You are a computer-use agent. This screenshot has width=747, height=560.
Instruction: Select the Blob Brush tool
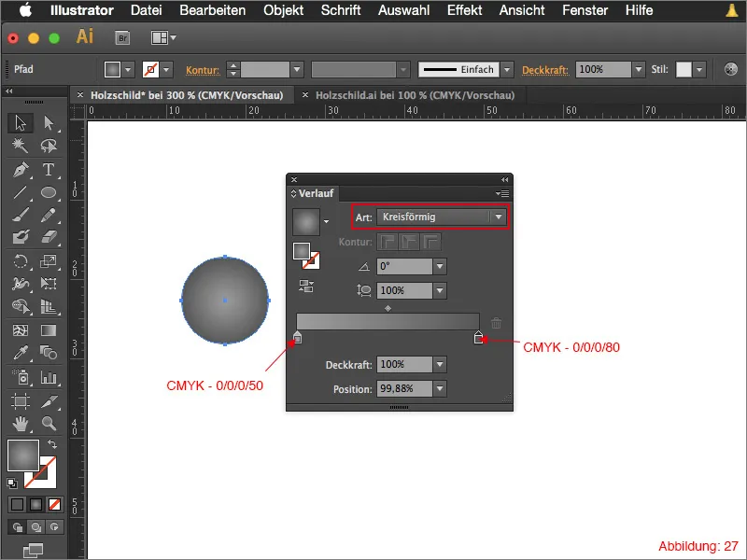coord(21,237)
